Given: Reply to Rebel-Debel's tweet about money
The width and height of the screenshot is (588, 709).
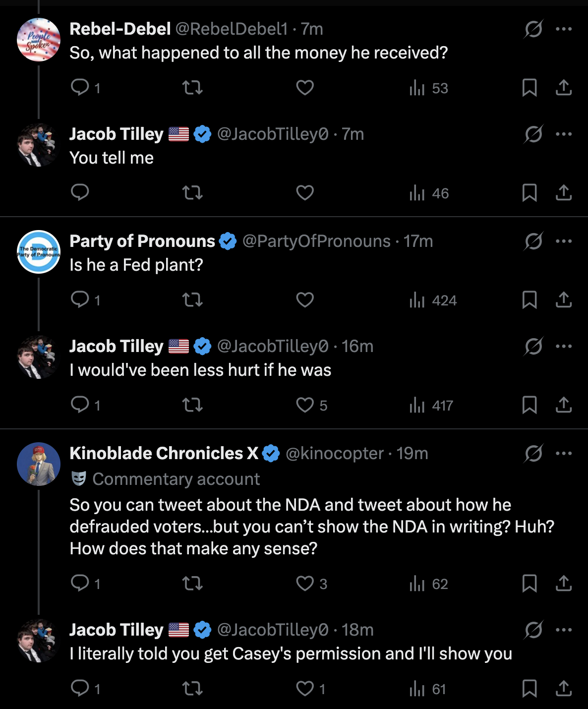Looking at the screenshot, I should click(80, 88).
